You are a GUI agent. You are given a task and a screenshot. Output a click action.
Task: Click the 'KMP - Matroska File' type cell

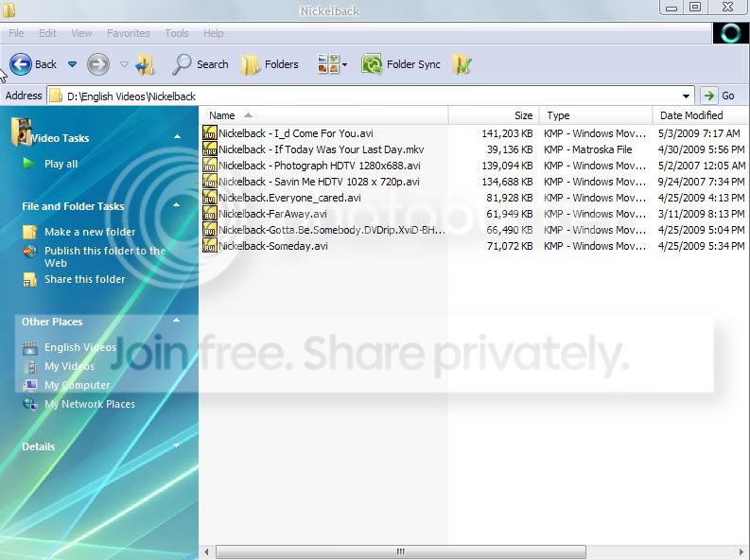pos(588,149)
